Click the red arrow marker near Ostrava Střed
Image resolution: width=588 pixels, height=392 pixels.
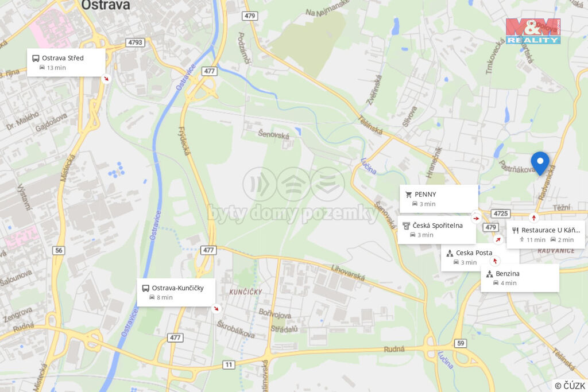click(x=106, y=79)
